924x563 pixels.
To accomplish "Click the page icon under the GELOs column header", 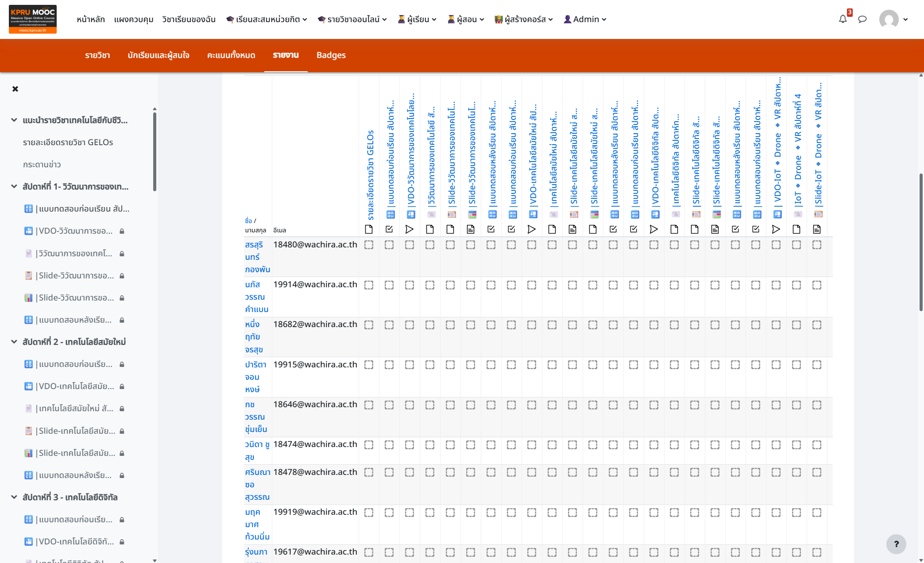I will [368, 229].
